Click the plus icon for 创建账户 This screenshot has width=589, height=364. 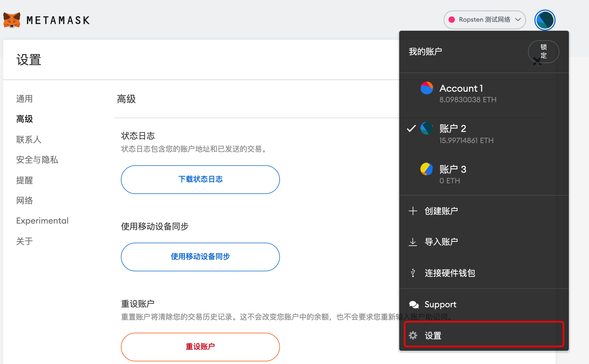point(413,211)
